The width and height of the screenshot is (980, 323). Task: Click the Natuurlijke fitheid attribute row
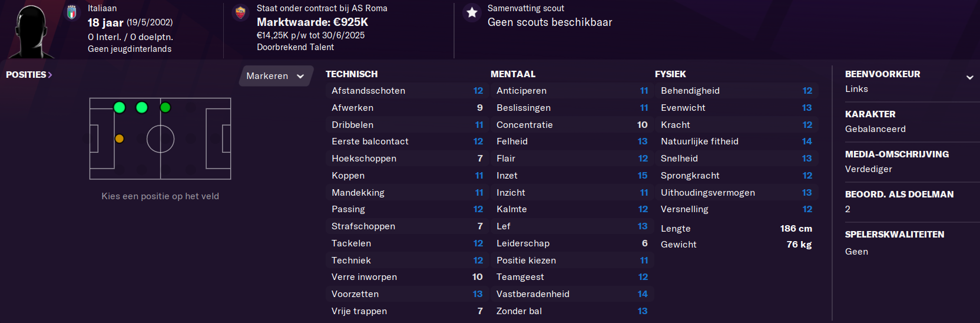pyautogui.click(x=736, y=141)
